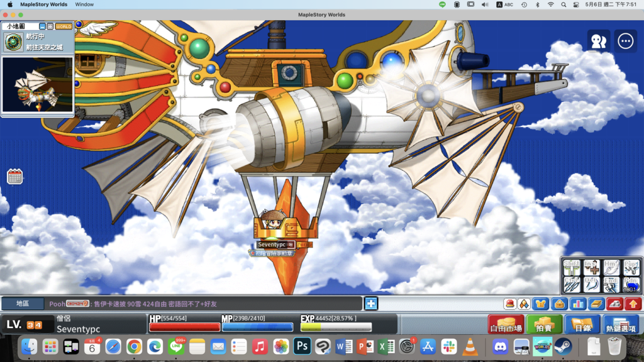The width and height of the screenshot is (644, 362).
Task: Open the 地區 chat channel selector
Action: (x=23, y=304)
